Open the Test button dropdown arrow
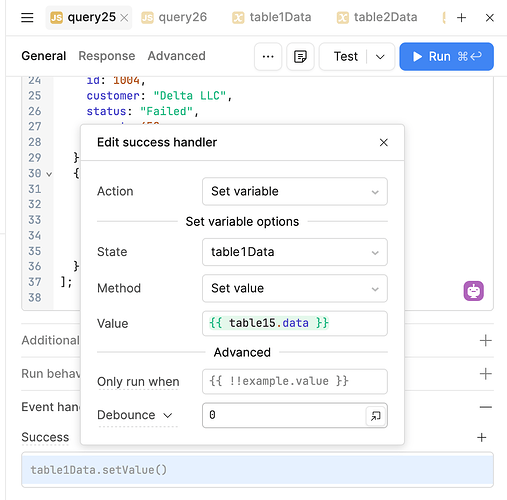This screenshot has width=507, height=500. (x=380, y=56)
